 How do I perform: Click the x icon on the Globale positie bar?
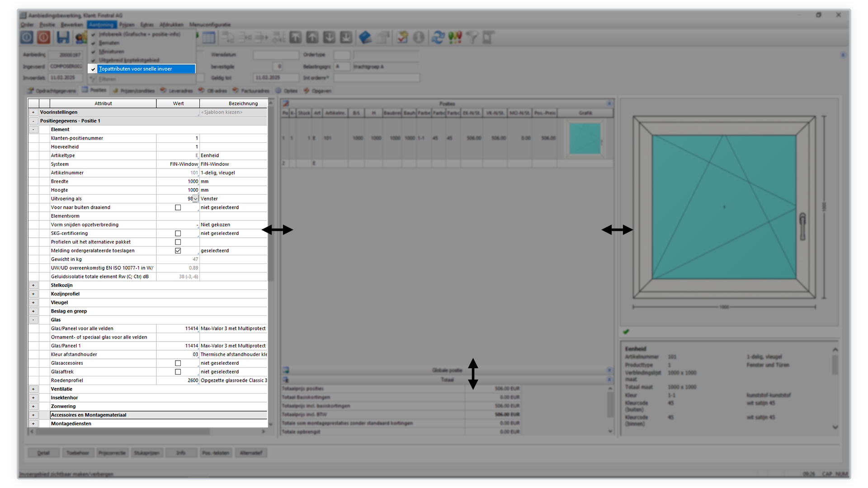tap(609, 370)
